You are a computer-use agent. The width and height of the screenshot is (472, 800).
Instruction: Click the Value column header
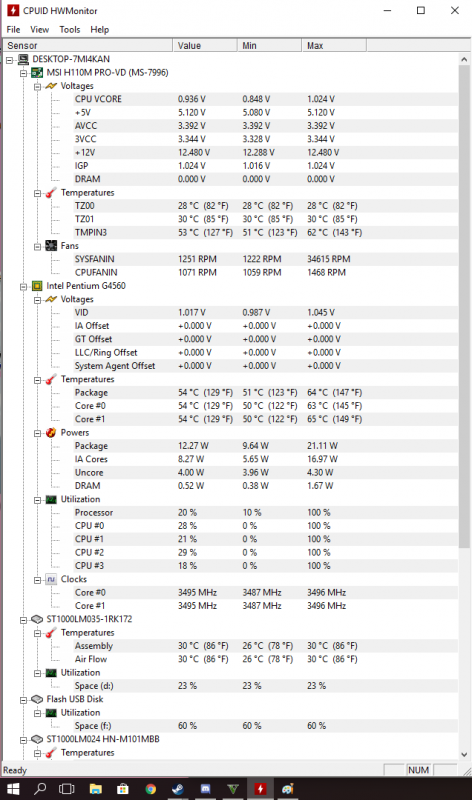tap(205, 45)
